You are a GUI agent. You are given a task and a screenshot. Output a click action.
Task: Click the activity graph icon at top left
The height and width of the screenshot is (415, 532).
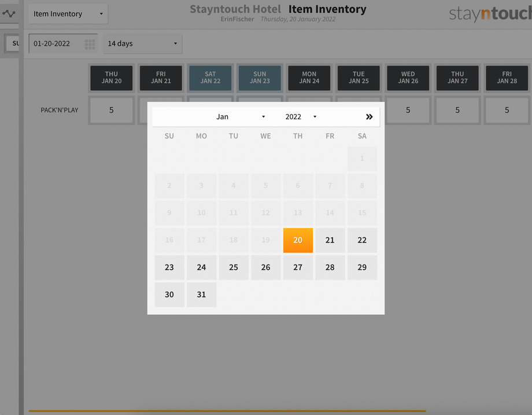9,13
